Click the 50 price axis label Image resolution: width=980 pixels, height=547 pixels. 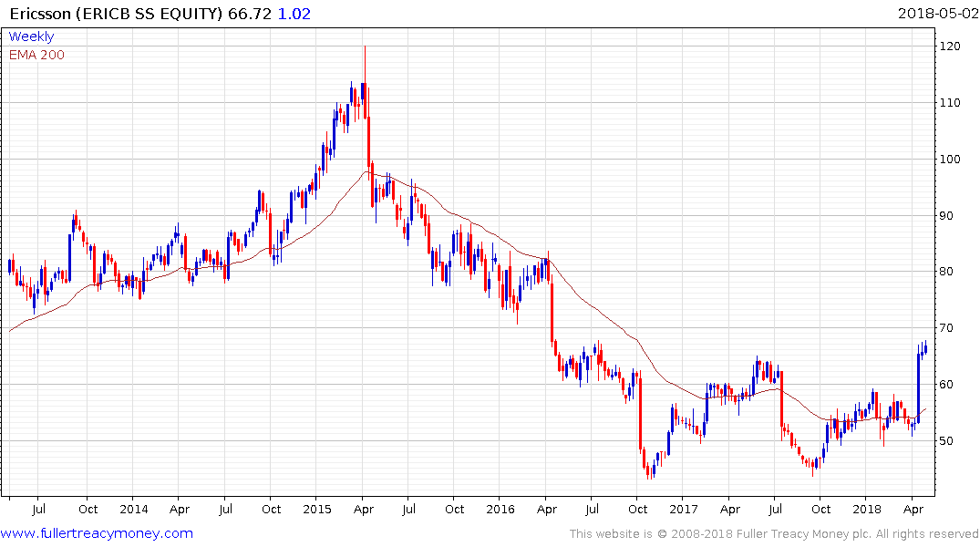pyautogui.click(x=946, y=440)
